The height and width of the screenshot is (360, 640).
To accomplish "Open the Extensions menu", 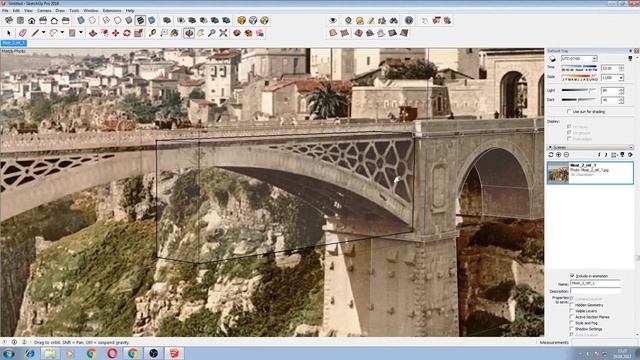I will pos(112,11).
